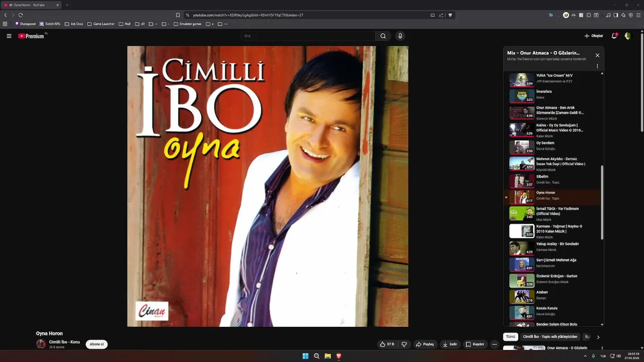Open the Shanapanel bookmark

click(x=25, y=24)
